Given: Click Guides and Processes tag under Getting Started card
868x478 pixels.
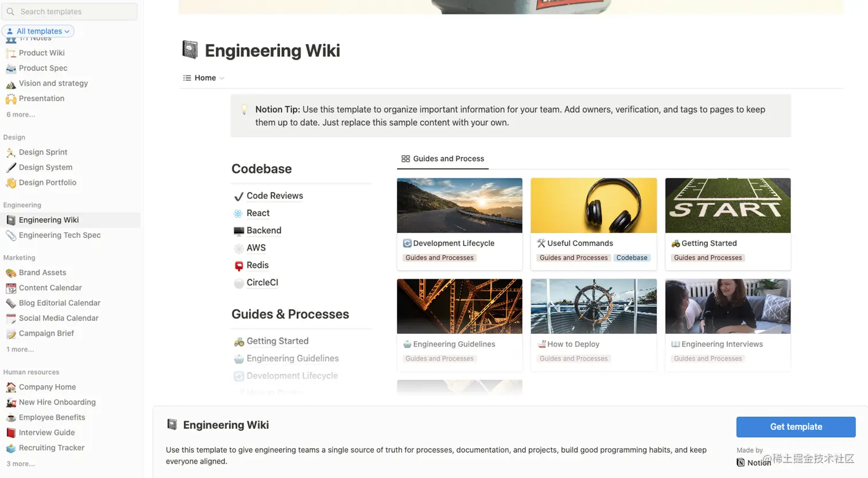Looking at the screenshot, I should [x=708, y=258].
